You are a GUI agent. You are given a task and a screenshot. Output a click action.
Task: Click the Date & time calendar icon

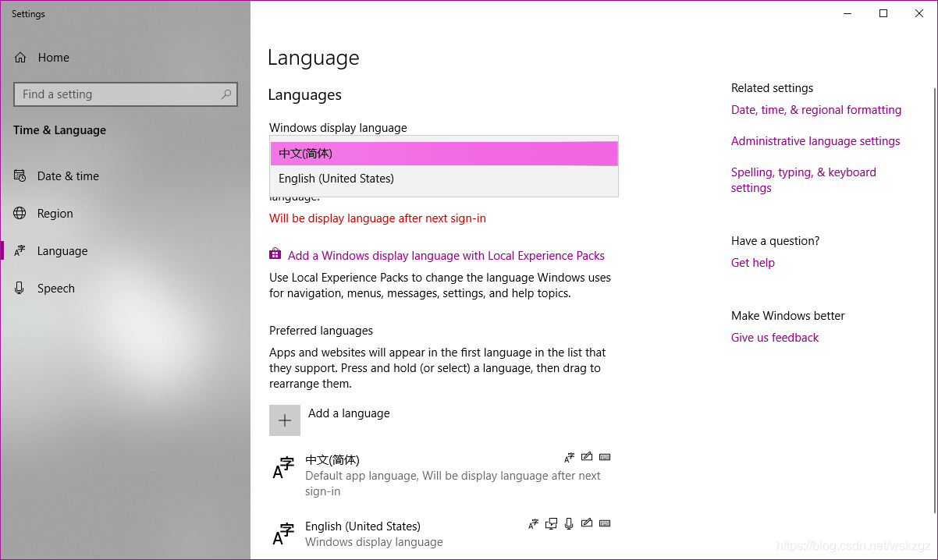point(20,176)
